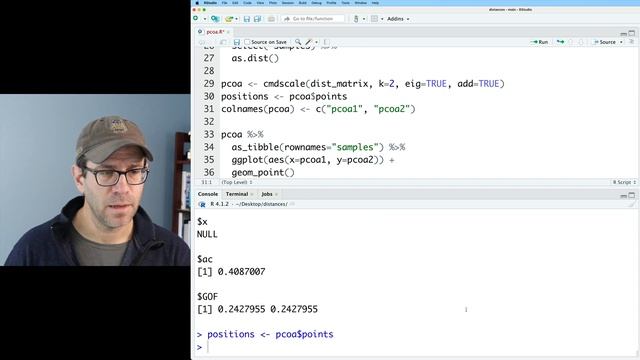Click the view working directory arrow icon
Image resolution: width=640 pixels, height=360 pixels.
tap(292, 204)
